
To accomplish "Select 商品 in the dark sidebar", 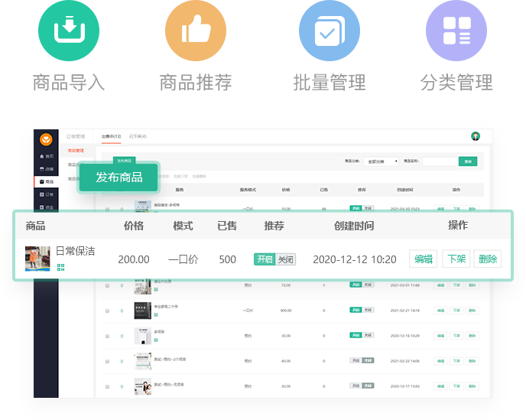I will [47, 181].
